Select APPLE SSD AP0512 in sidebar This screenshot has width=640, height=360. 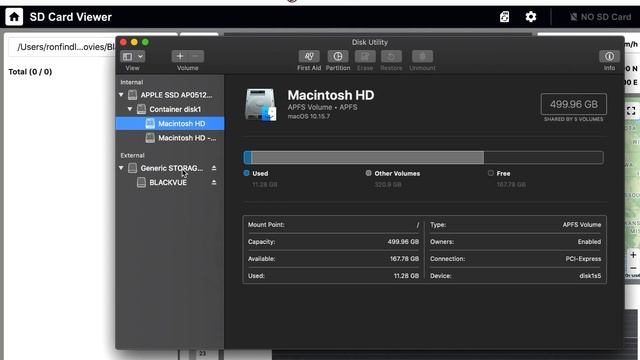[x=170, y=95]
